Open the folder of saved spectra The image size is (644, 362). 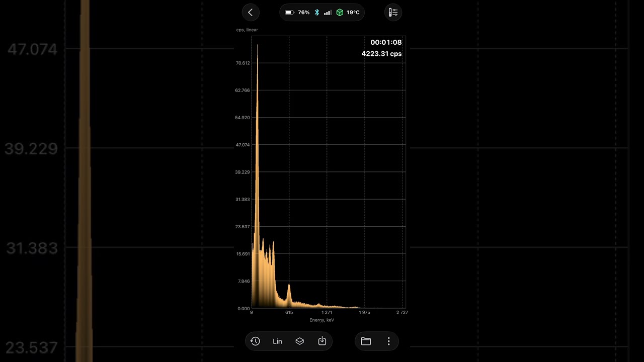point(366,341)
